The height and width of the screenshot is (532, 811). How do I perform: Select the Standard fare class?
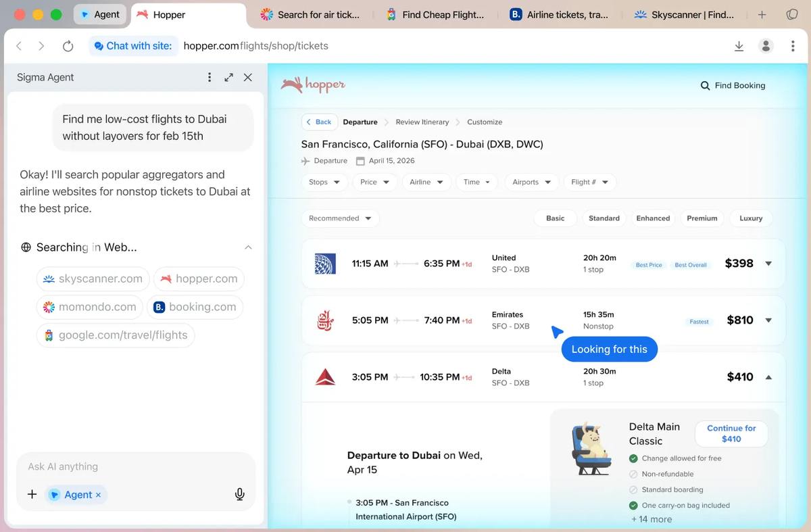point(604,218)
